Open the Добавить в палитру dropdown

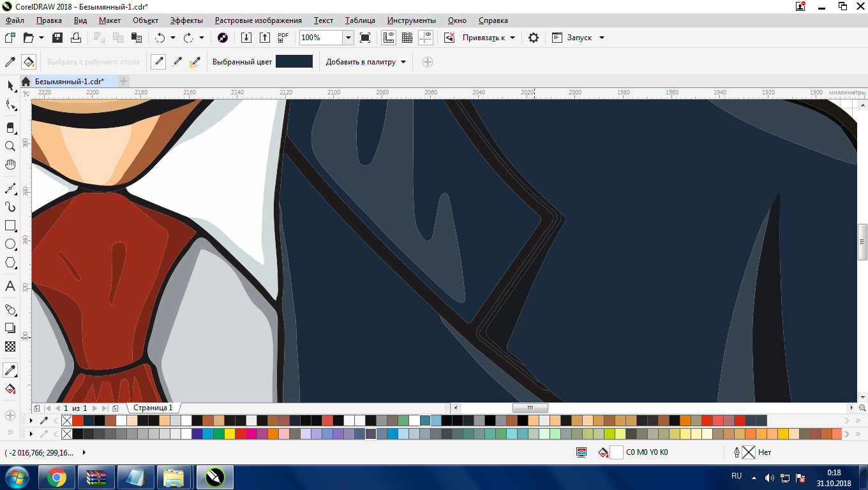click(x=366, y=62)
